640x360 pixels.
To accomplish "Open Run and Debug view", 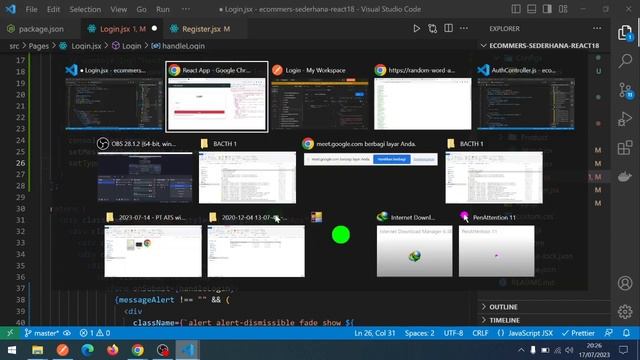I will 625,119.
